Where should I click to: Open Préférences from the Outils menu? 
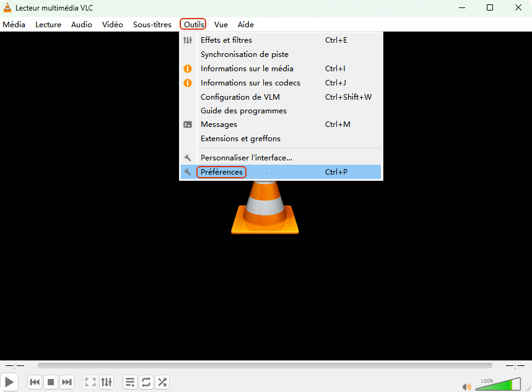[x=281, y=172]
